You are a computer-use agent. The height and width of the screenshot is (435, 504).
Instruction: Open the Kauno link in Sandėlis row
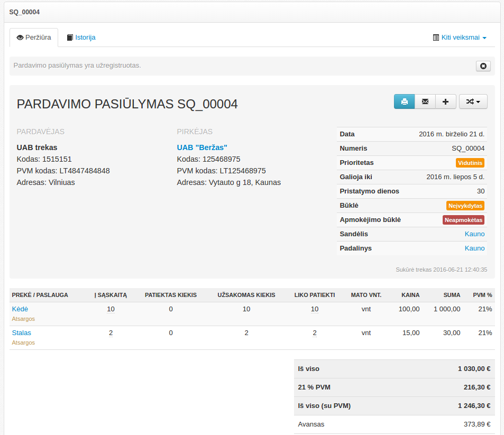tap(474, 234)
